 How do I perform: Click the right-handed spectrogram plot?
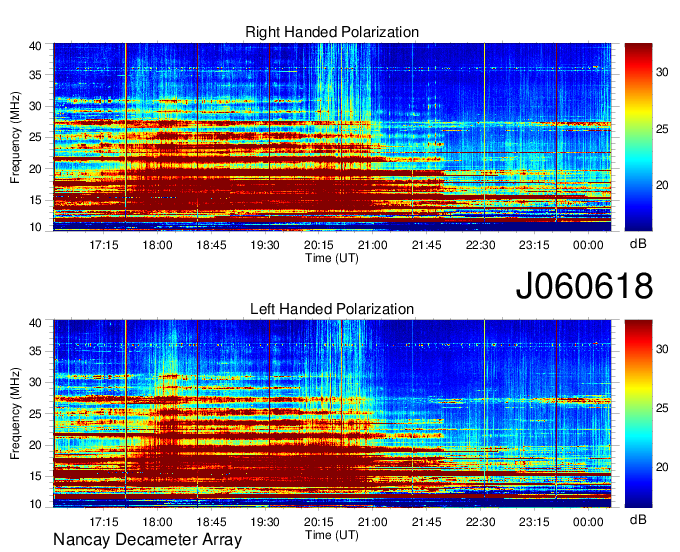[x=332, y=137]
